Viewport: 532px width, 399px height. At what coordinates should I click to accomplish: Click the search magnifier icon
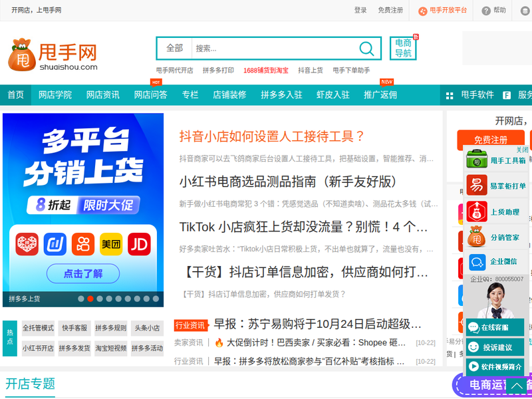[x=366, y=49]
